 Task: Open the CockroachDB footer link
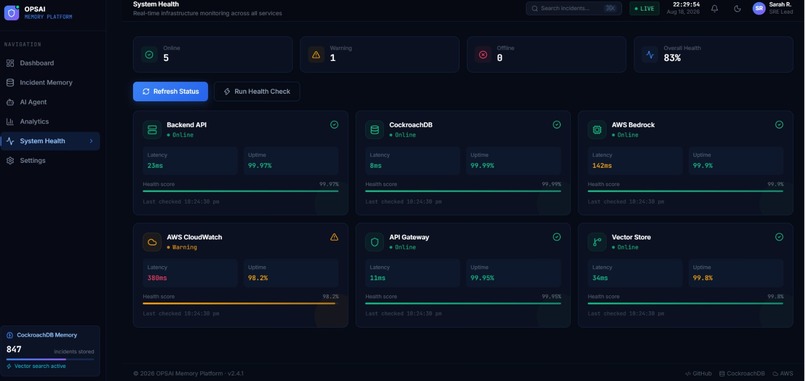[x=742, y=373]
